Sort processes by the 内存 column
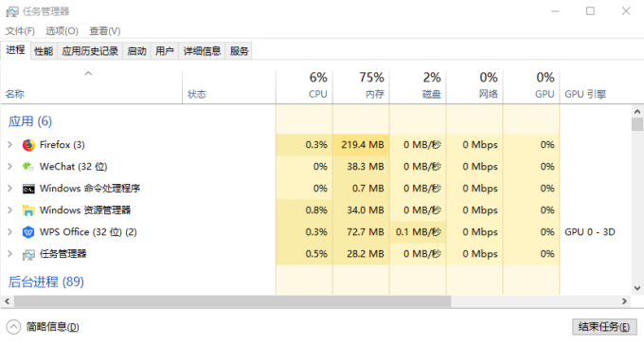 (x=361, y=86)
